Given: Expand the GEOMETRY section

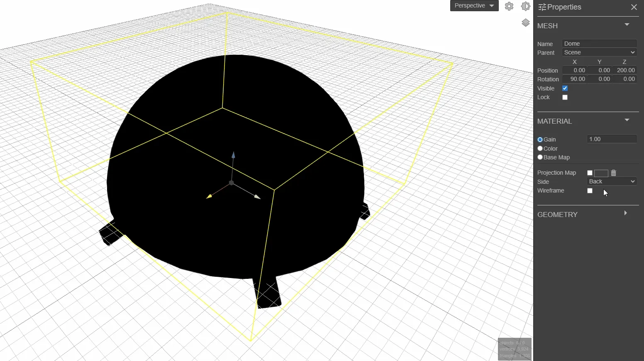Looking at the screenshot, I should pyautogui.click(x=626, y=213).
